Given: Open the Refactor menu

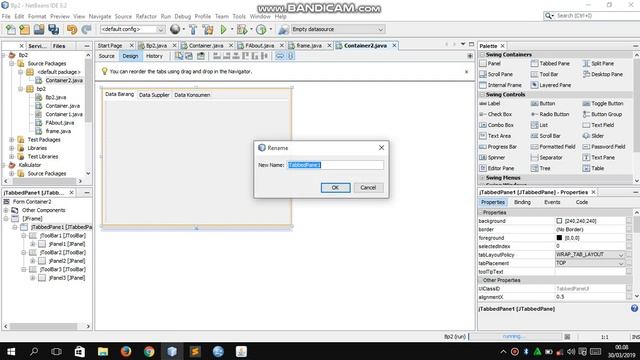Looking at the screenshot, I should (x=146, y=16).
